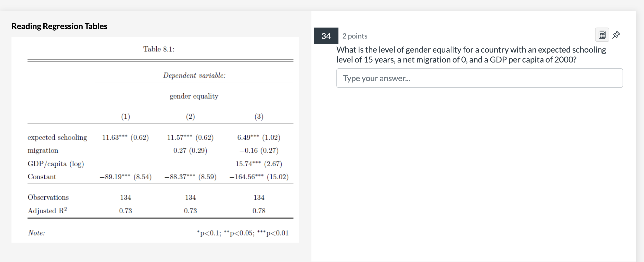Click the Type your answer input field
This screenshot has width=644, height=262.
[x=479, y=78]
